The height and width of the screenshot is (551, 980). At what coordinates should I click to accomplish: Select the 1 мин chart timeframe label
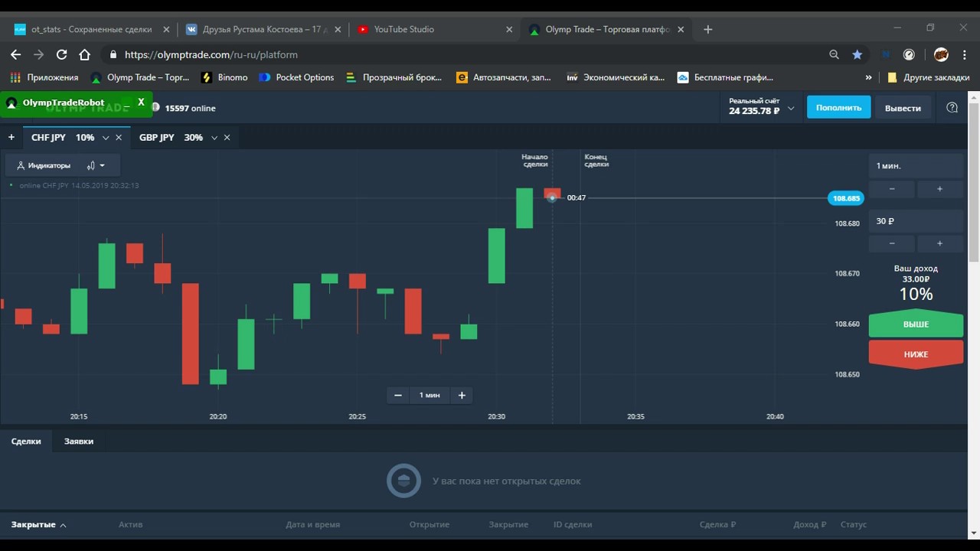click(x=430, y=395)
